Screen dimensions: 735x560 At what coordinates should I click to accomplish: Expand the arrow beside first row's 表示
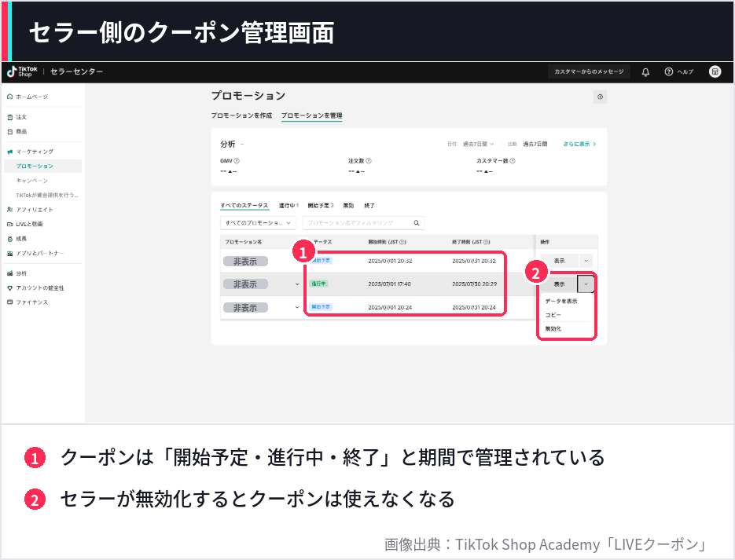point(586,261)
